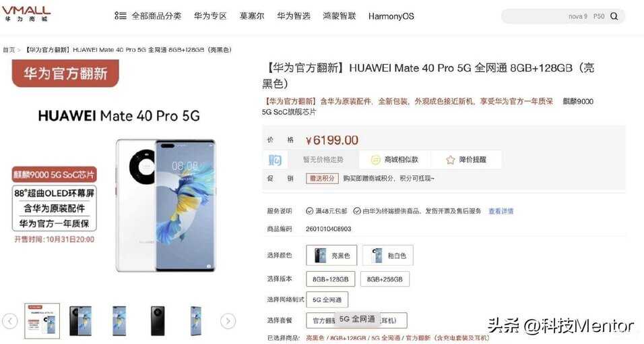Screen dimensions: 644x344
Task: Click the price drop alert star
Action: pos(451,160)
